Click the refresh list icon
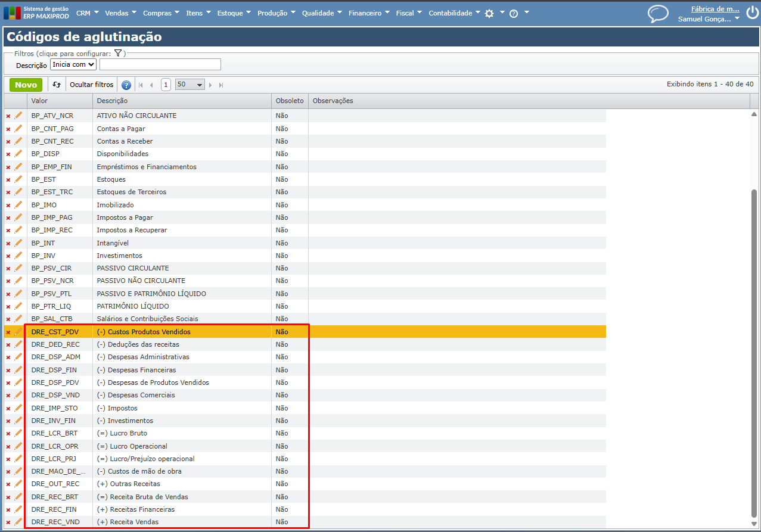Image resolution: width=761 pixels, height=532 pixels. [x=57, y=85]
